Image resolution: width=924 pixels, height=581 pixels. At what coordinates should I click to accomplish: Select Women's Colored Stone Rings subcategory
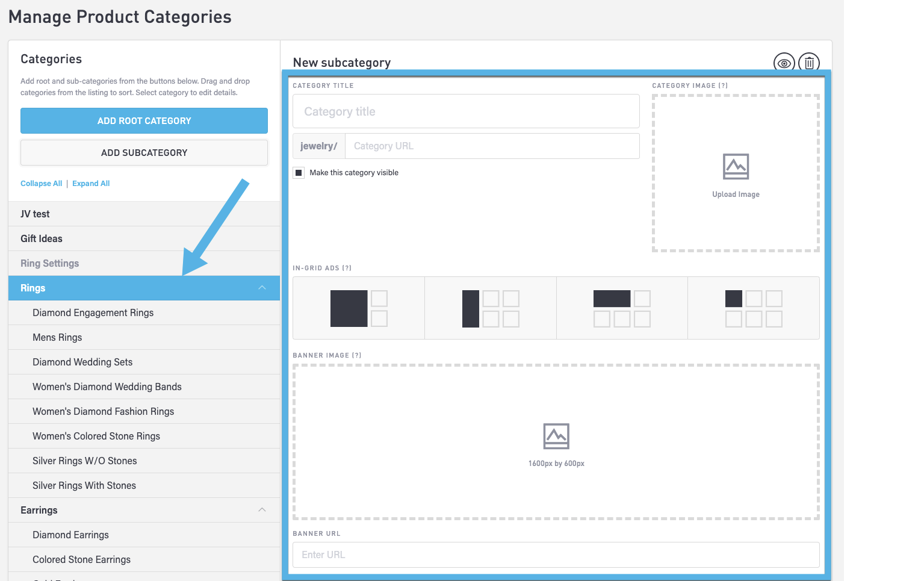coord(96,436)
